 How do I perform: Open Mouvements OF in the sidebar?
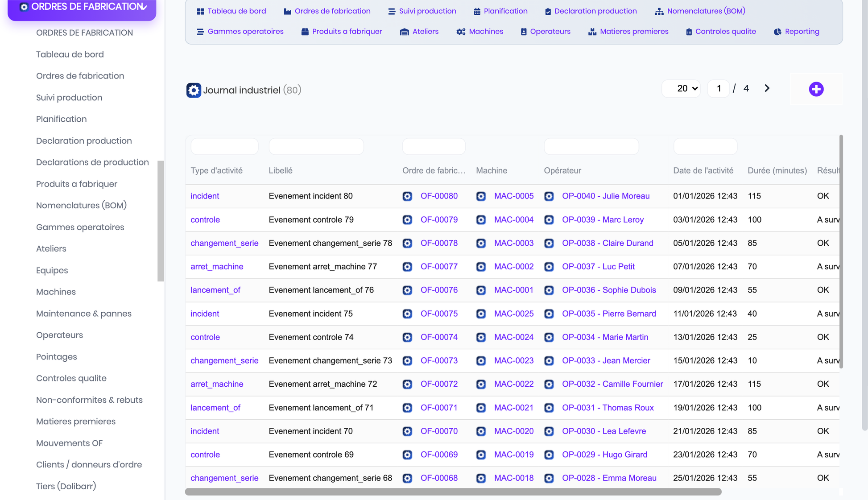(x=69, y=443)
